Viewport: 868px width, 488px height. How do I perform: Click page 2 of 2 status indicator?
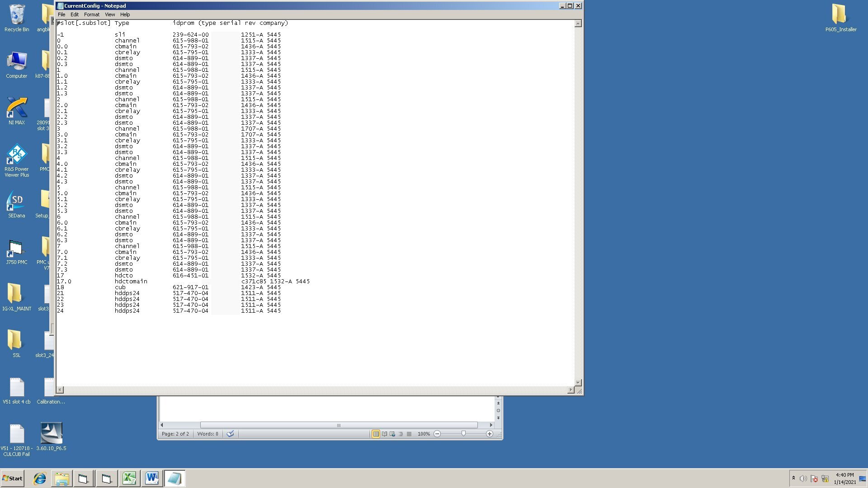175,433
